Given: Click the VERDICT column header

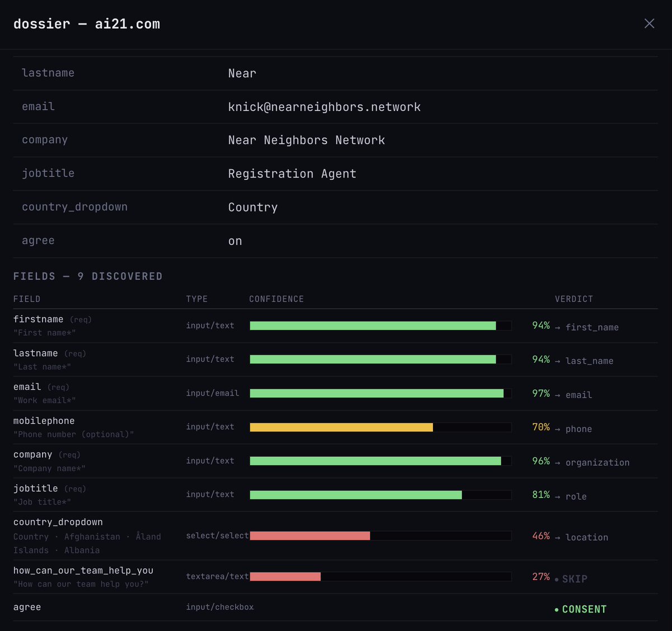Looking at the screenshot, I should 574,299.
